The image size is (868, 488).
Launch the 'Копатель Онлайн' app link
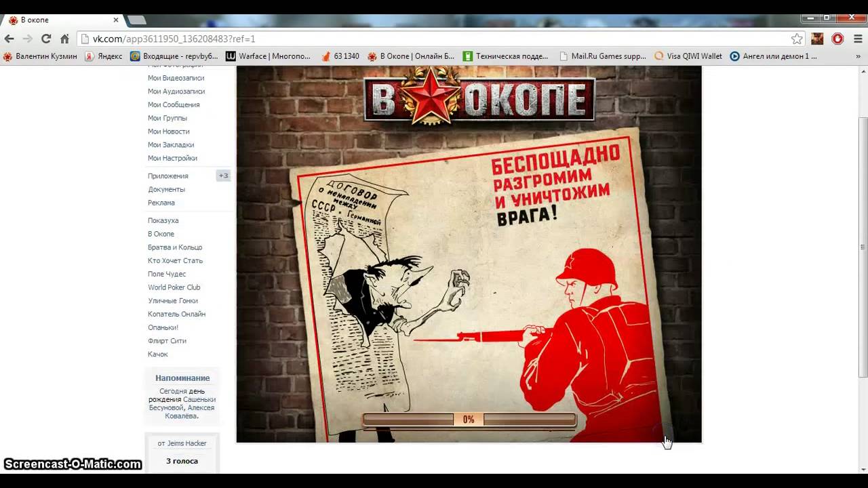(x=176, y=314)
